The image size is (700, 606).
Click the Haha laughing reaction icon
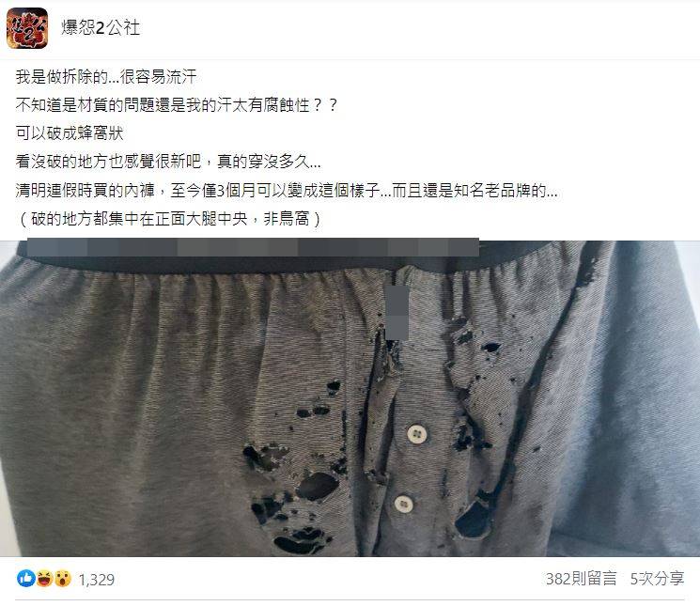45,579
